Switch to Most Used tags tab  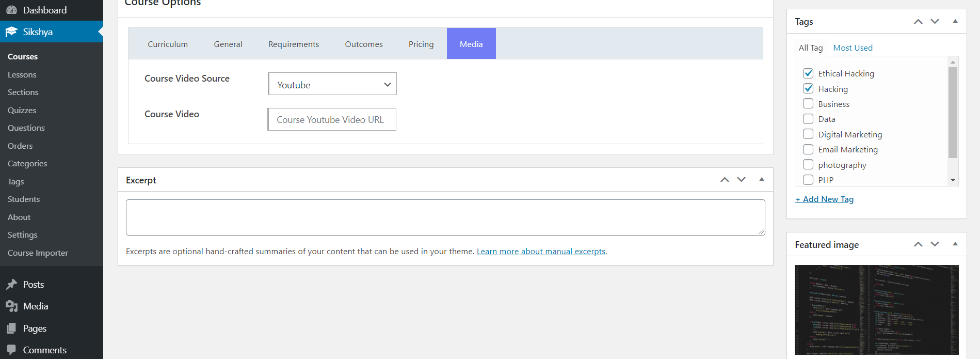click(x=853, y=48)
